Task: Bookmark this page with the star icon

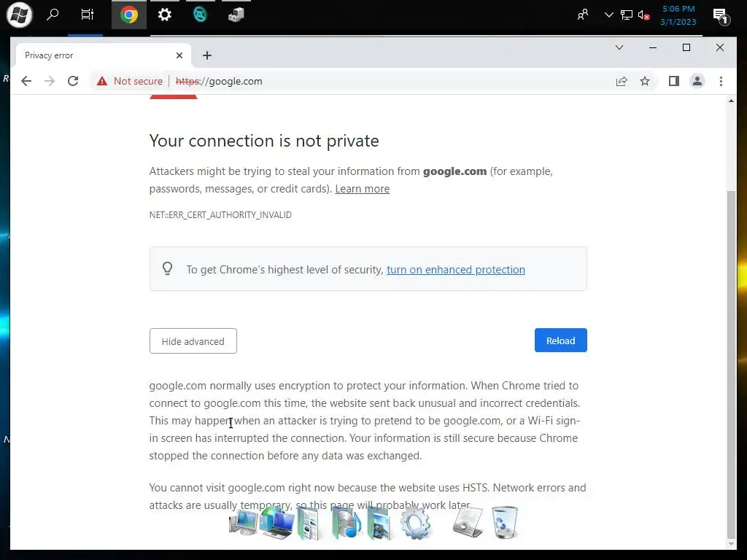Action: pyautogui.click(x=645, y=82)
